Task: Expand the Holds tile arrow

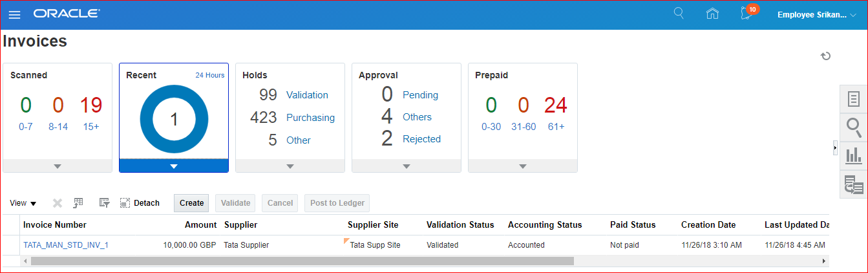Action: pyautogui.click(x=290, y=166)
